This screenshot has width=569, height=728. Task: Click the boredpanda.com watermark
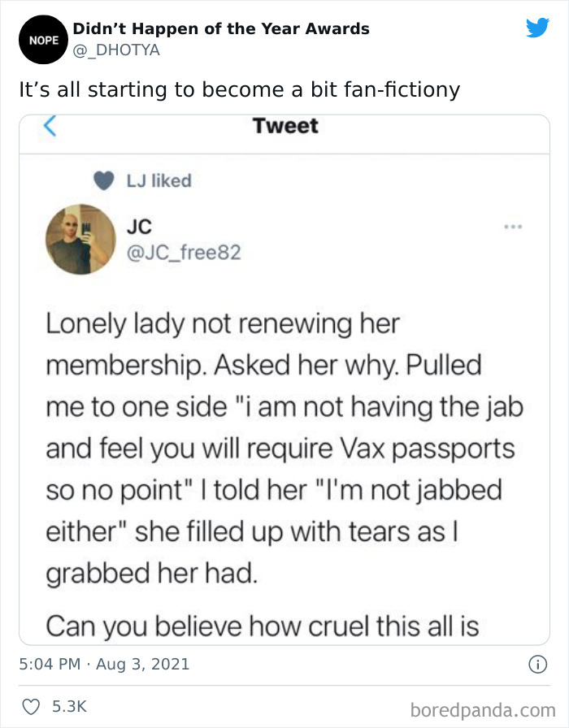pos(483,710)
